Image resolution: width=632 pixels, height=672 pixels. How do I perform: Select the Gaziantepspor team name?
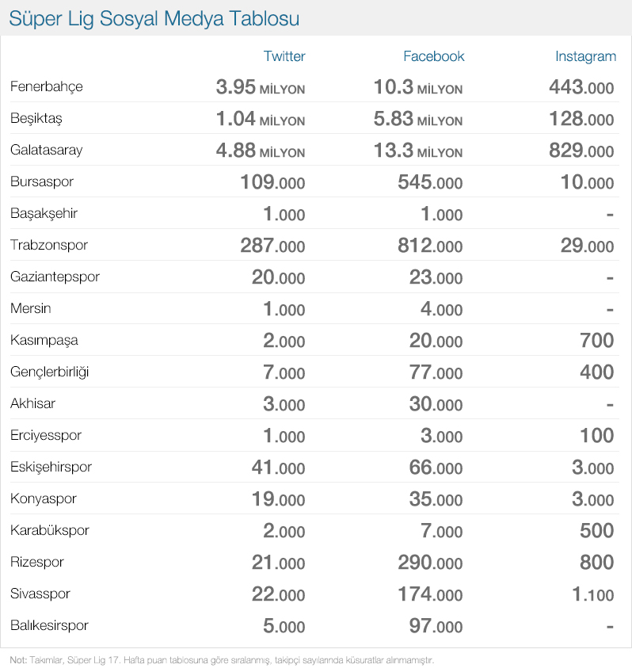[55, 277]
